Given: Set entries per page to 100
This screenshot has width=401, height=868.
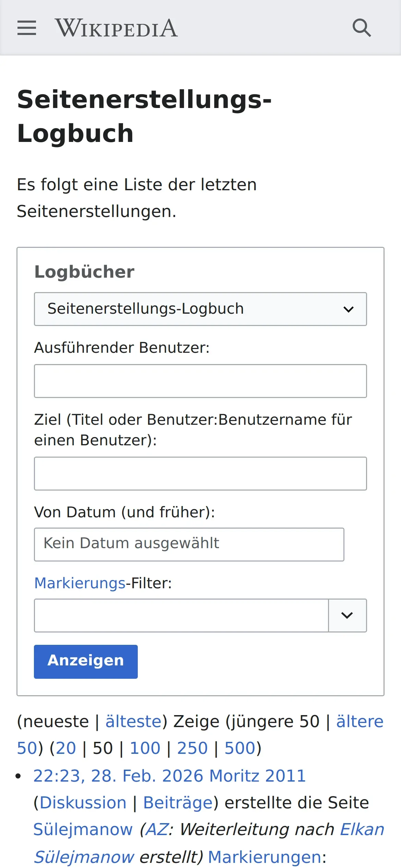Looking at the screenshot, I should 145,748.
